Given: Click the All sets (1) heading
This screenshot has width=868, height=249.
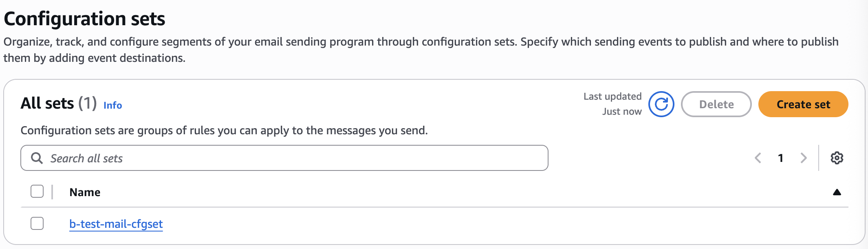Looking at the screenshot, I should 59,103.
